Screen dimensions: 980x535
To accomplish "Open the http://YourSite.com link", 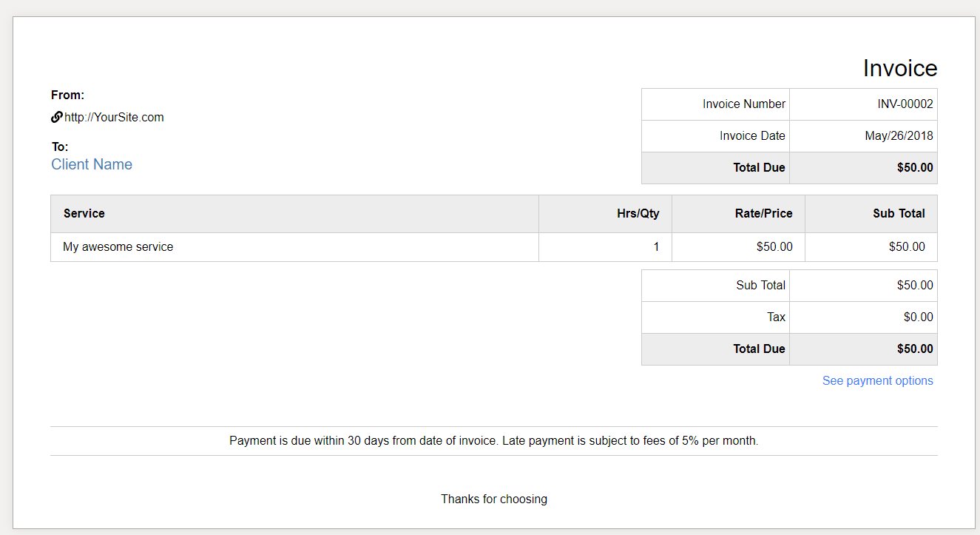I will click(x=114, y=117).
